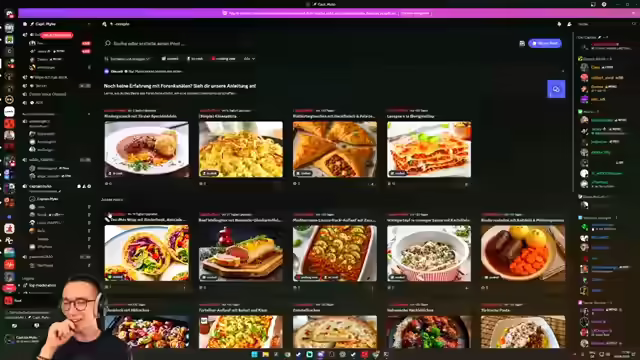Open the zucchini Auflauf casserole post image

(335, 253)
